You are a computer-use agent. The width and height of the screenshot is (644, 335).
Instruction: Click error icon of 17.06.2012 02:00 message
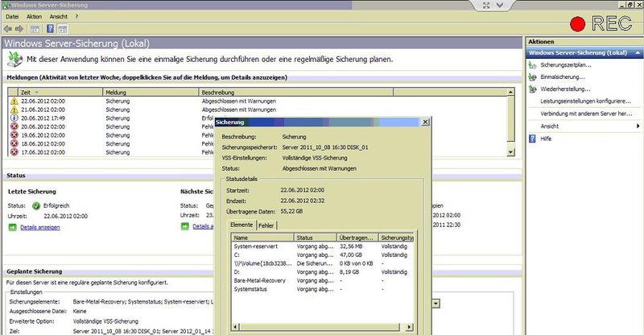(x=14, y=152)
